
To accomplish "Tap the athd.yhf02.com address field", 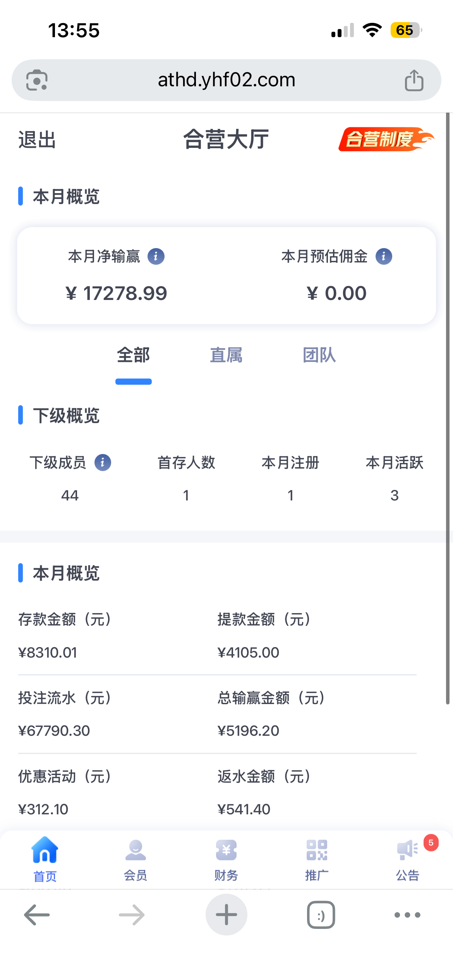I will coord(226,80).
